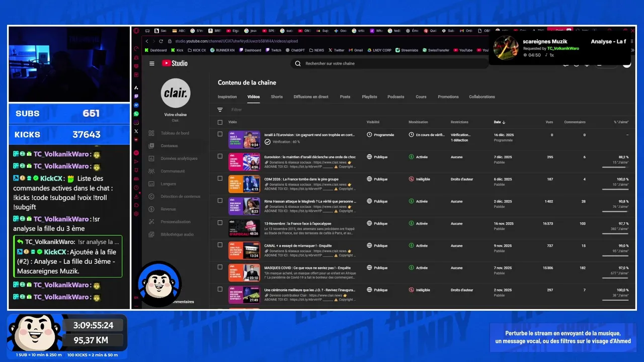Select checkbox for Eurovision maintien d'Israël video

(220, 156)
